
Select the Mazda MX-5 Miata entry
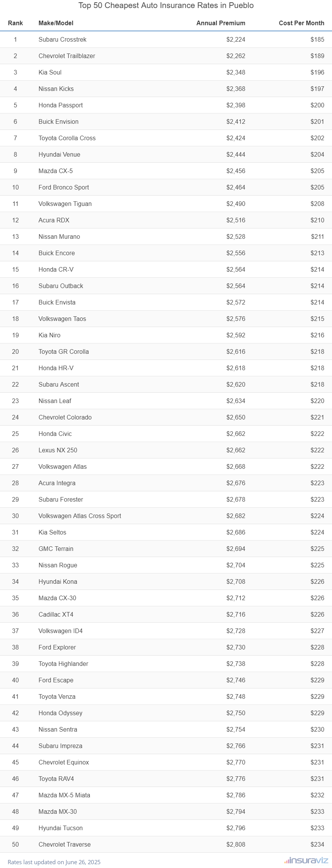[x=64, y=795]
